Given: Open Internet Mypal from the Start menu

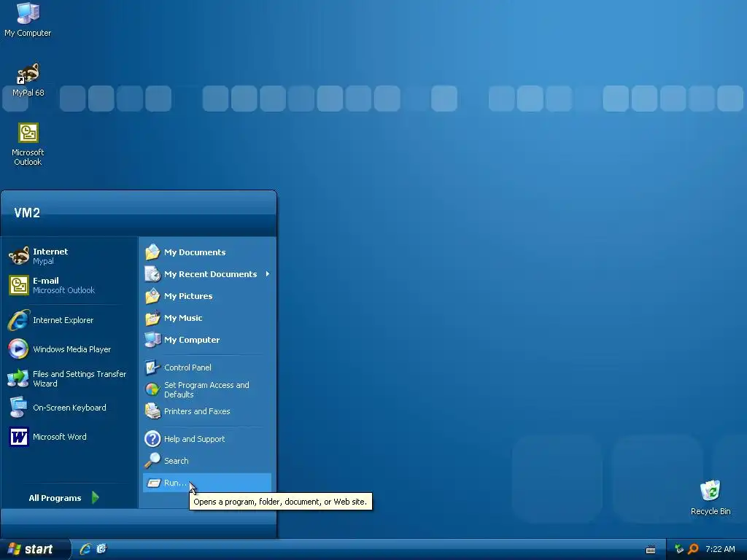Looking at the screenshot, I should pyautogui.click(x=69, y=256).
